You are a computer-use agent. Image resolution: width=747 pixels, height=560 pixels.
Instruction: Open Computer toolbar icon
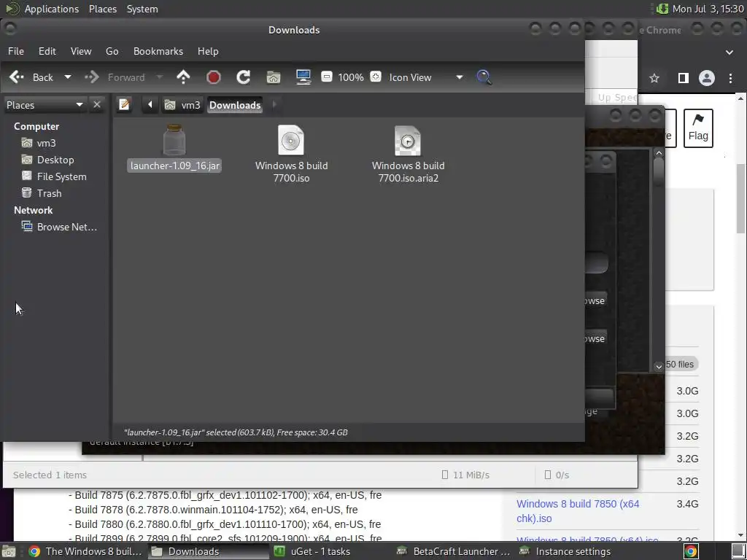[x=303, y=77]
